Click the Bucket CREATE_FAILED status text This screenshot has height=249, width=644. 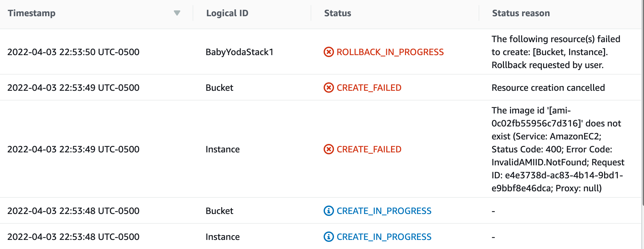click(369, 88)
